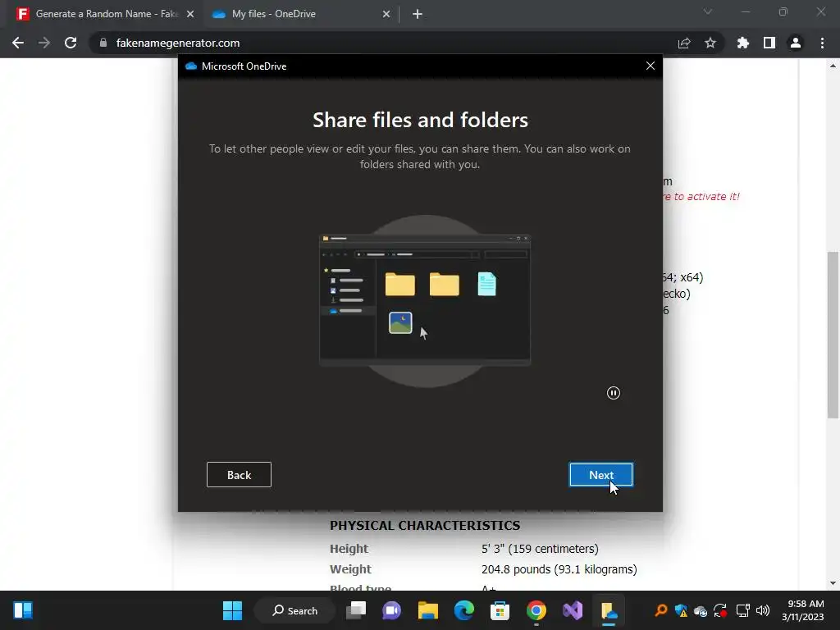The height and width of the screenshot is (630, 840).
Task: Open the tab search dropdown arrow
Action: coord(708,11)
